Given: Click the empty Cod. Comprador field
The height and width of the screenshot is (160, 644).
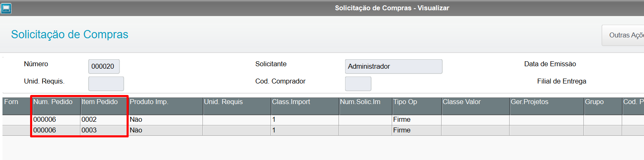Looking at the screenshot, I should [x=358, y=83].
